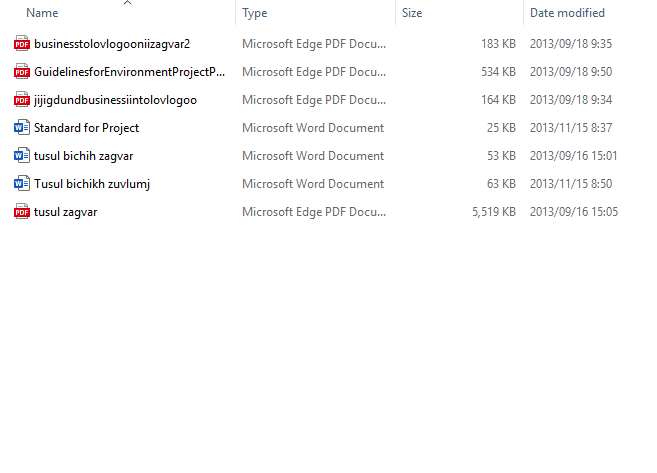Click the sort arrow above the Name column
This screenshot has height=473, width=657.
(127, 3)
